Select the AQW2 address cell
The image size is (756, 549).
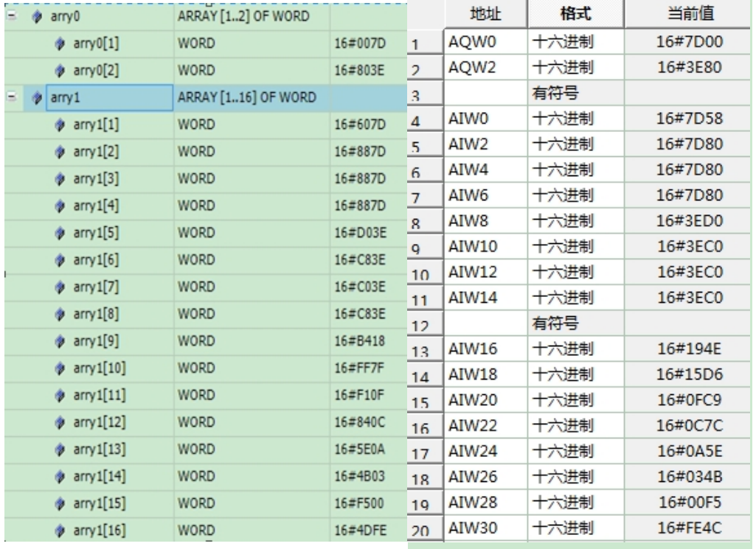pos(485,67)
